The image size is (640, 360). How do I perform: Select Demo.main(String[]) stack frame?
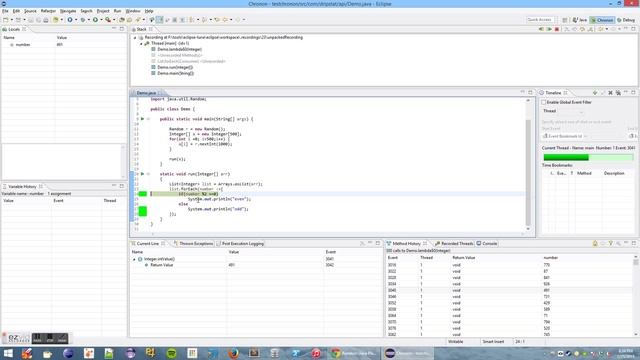(176, 73)
